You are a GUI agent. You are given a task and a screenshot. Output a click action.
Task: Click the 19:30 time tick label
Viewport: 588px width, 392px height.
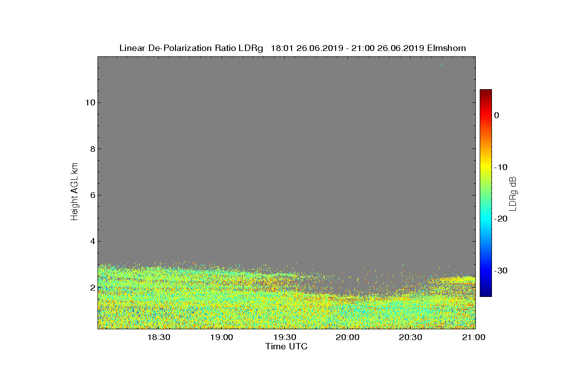[x=285, y=338]
